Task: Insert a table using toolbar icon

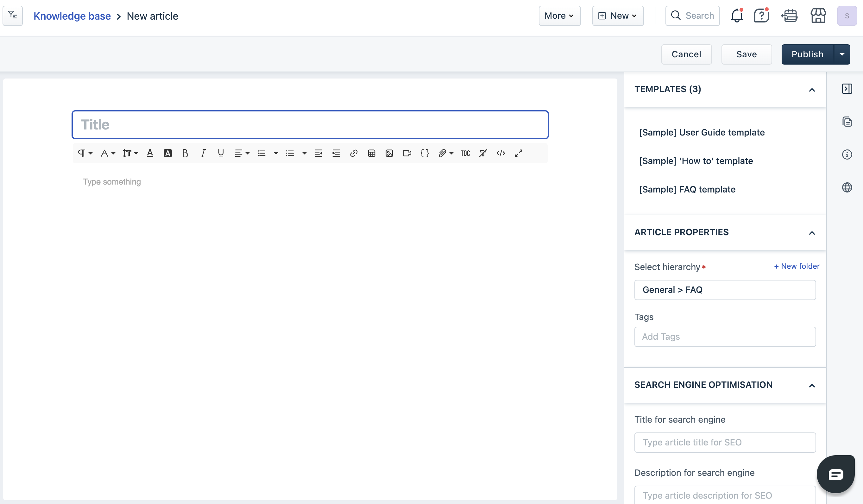Action: click(x=372, y=153)
